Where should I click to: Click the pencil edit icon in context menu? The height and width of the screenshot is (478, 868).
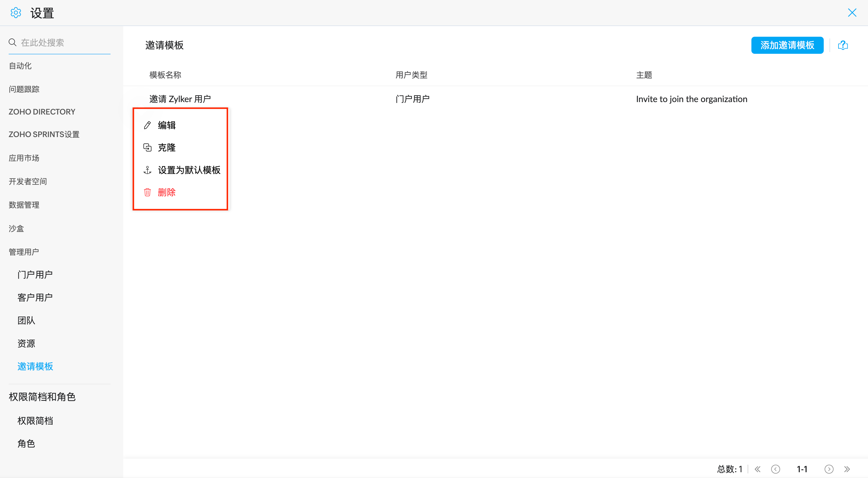tap(147, 125)
